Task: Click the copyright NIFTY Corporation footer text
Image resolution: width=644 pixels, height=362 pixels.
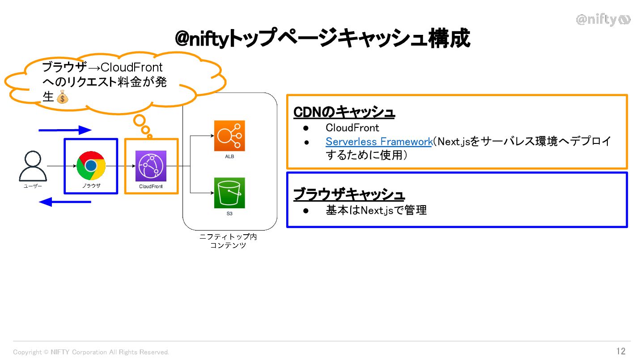Action: click(91, 352)
